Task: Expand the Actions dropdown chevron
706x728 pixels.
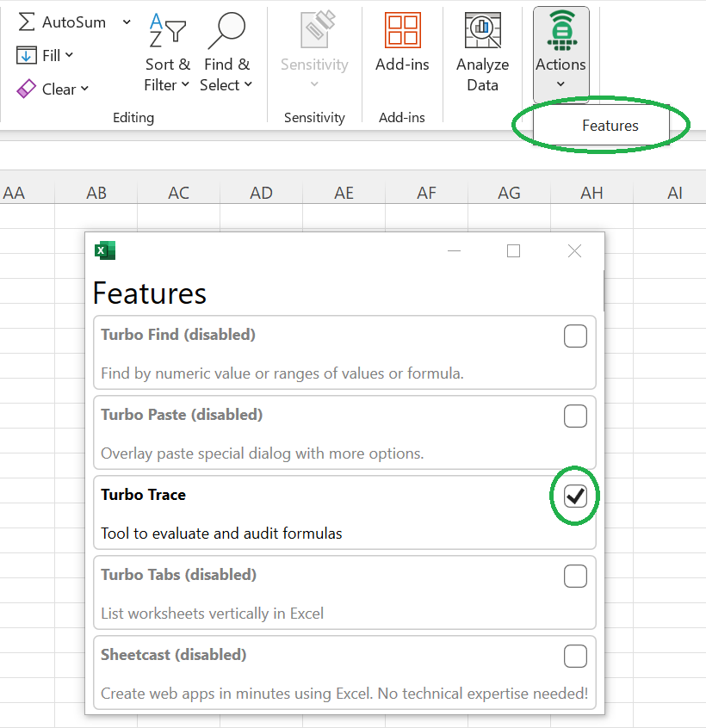Action: (x=560, y=84)
